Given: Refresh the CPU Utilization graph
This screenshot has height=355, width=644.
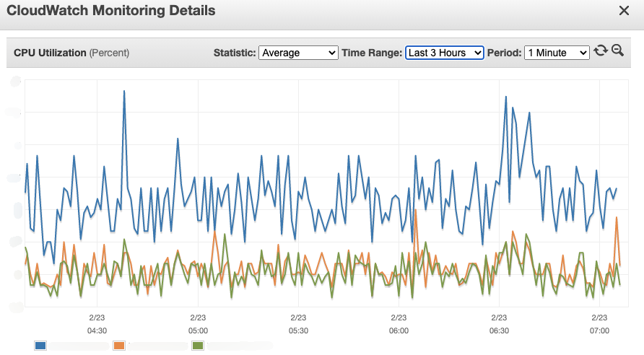Looking at the screenshot, I should point(601,51).
